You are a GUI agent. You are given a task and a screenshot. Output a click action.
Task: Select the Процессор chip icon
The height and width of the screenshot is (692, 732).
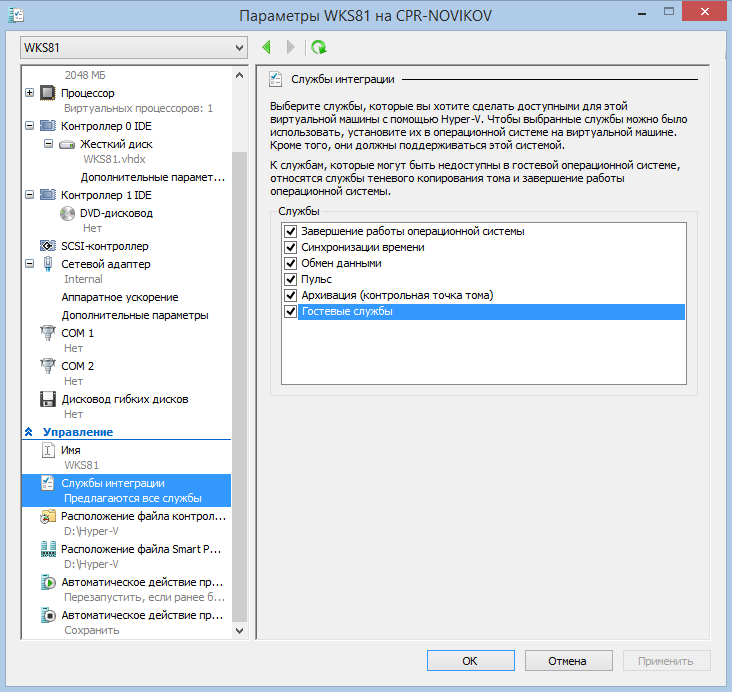[x=47, y=93]
